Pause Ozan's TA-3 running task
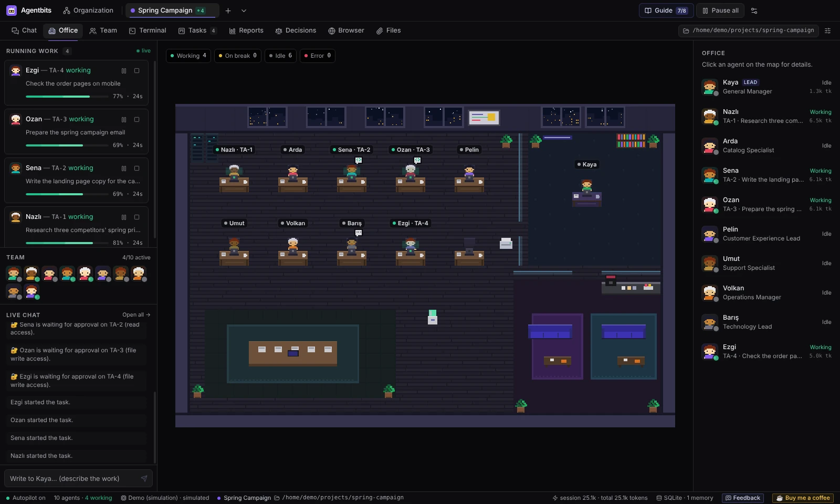The width and height of the screenshot is (840, 504). click(124, 119)
